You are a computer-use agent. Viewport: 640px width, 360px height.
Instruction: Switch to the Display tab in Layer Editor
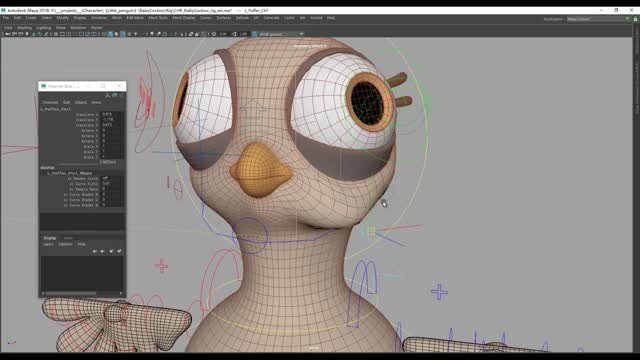[x=49, y=238]
